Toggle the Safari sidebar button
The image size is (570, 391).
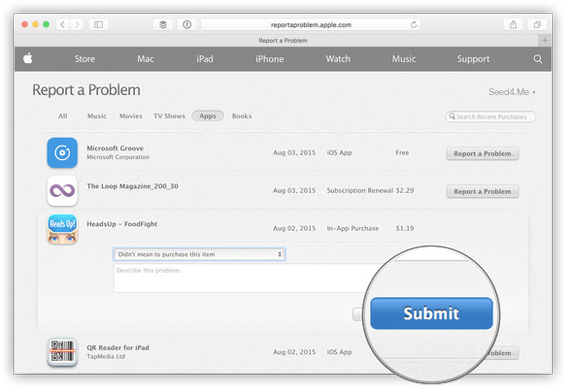[x=98, y=24]
